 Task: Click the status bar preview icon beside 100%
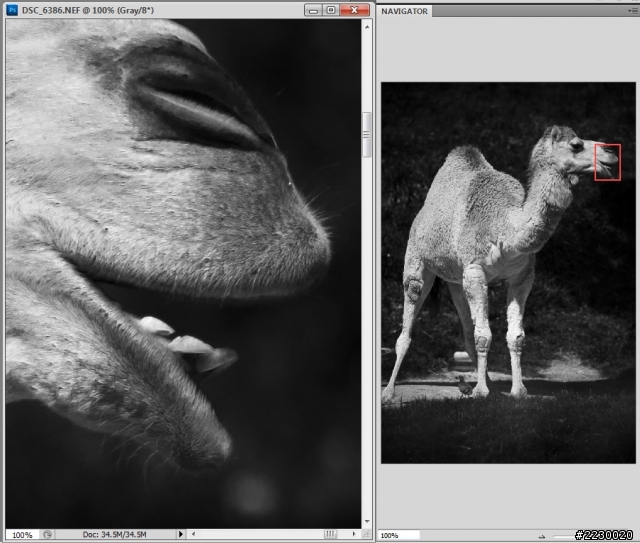click(47, 534)
